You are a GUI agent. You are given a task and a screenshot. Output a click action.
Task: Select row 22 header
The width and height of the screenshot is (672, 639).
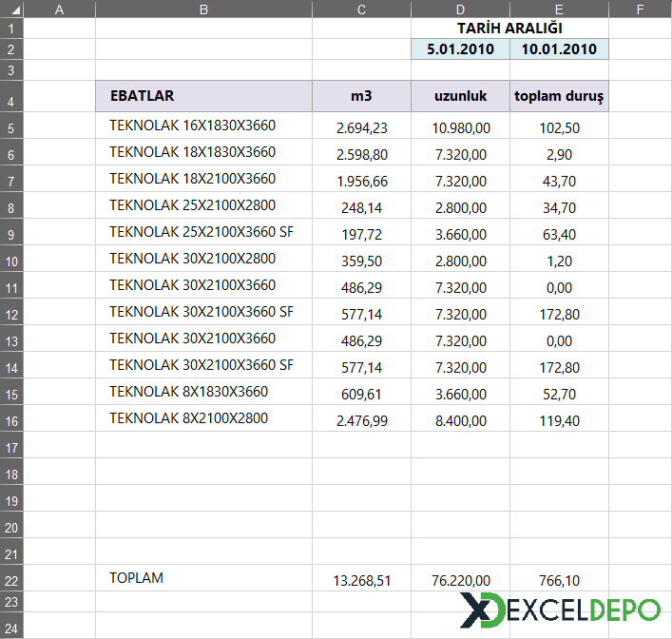coord(11,578)
